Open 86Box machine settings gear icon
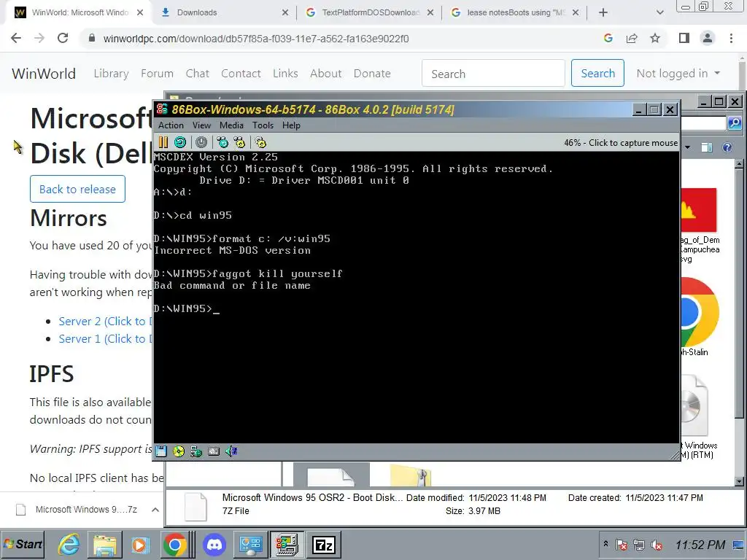 click(x=260, y=142)
